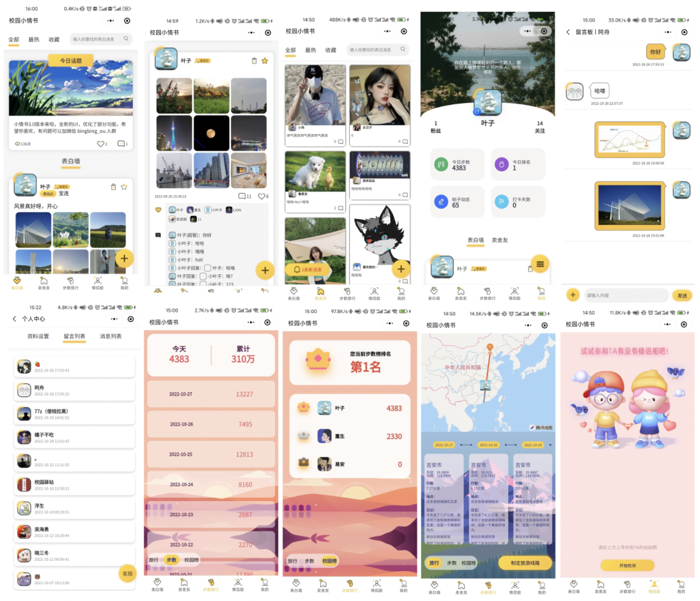Image resolution: width=700 pixels, height=601 pixels.
Task: Delete 风景真好呀 post via trash icon
Action: (113, 187)
